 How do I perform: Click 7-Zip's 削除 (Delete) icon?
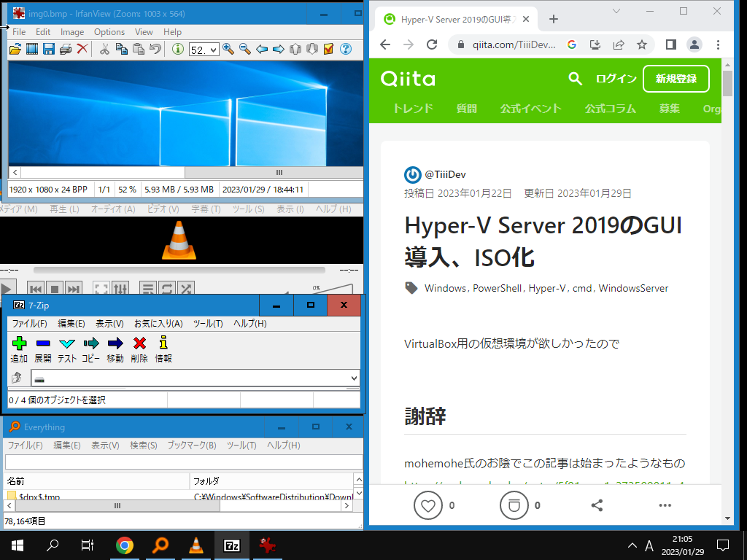139,343
